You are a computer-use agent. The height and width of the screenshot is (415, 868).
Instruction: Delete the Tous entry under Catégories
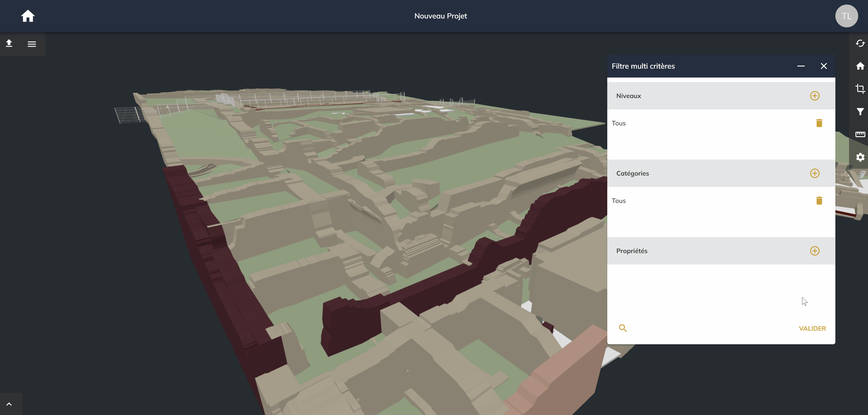point(819,200)
